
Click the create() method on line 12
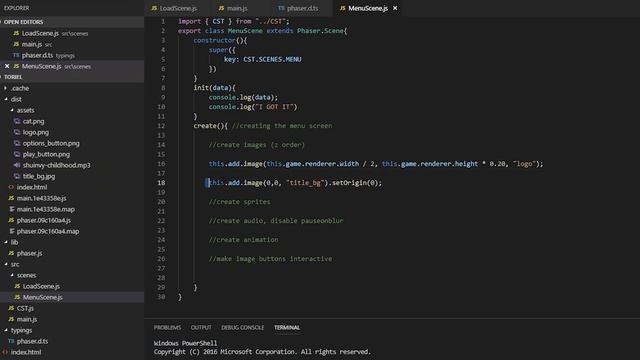210,126
